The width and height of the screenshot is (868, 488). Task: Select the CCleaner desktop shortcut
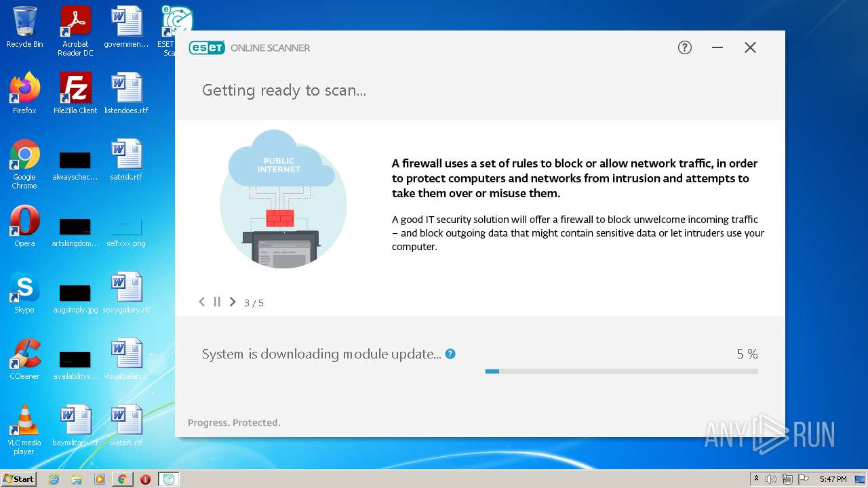click(24, 359)
